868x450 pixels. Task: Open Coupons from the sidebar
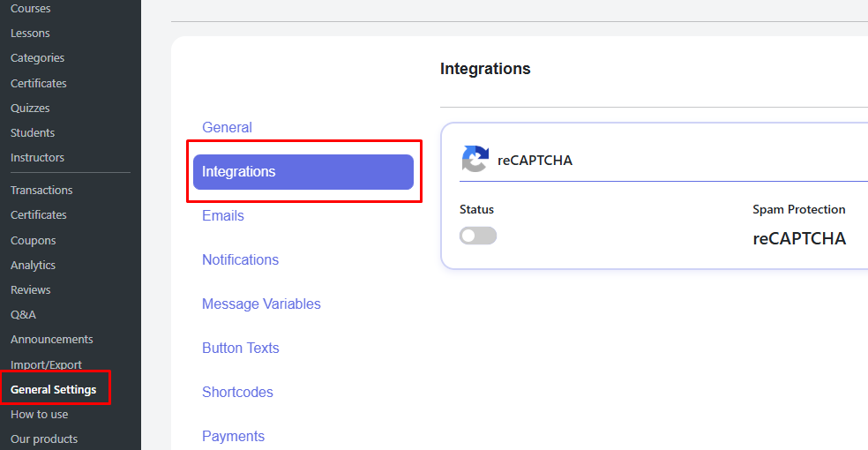pos(33,240)
